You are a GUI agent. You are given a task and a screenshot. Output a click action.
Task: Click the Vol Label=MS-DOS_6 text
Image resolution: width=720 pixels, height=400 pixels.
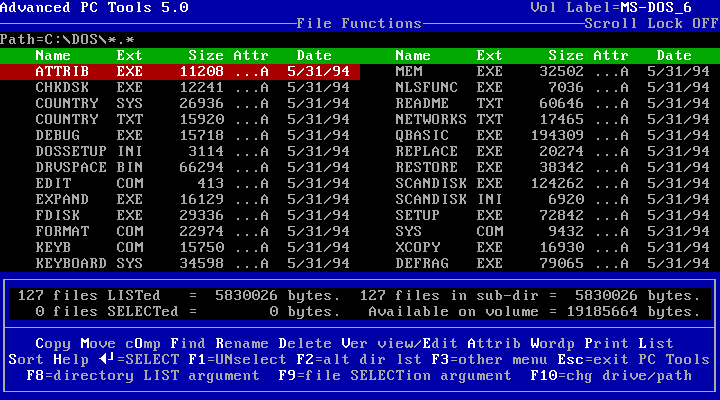[x=611, y=8]
